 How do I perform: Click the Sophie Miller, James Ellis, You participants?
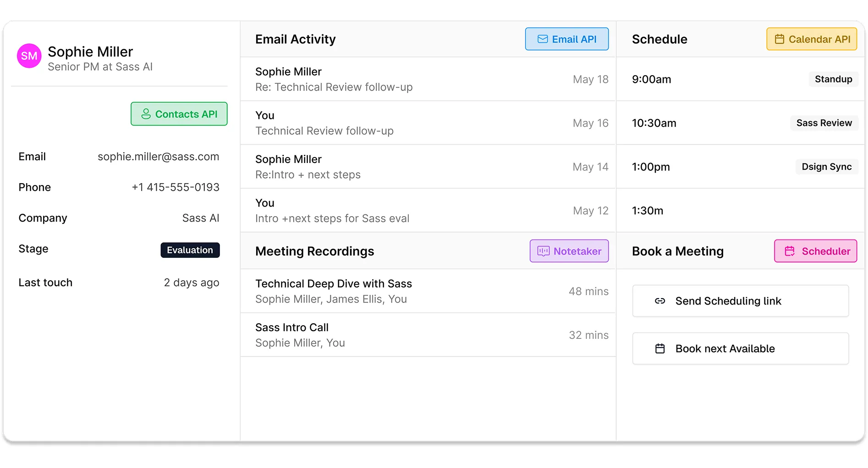pyautogui.click(x=331, y=299)
